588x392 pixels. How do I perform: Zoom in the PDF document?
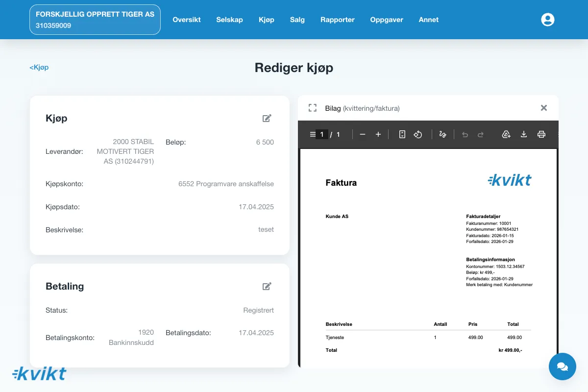(378, 134)
